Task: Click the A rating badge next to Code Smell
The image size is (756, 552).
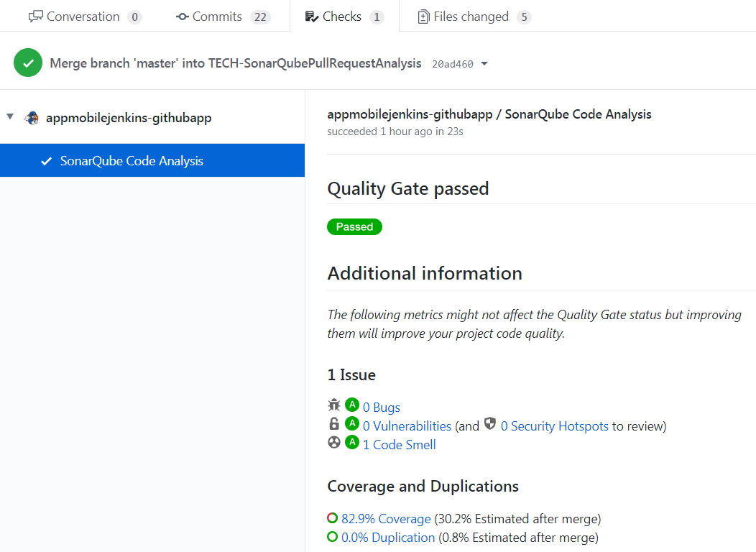Action: [x=351, y=442]
